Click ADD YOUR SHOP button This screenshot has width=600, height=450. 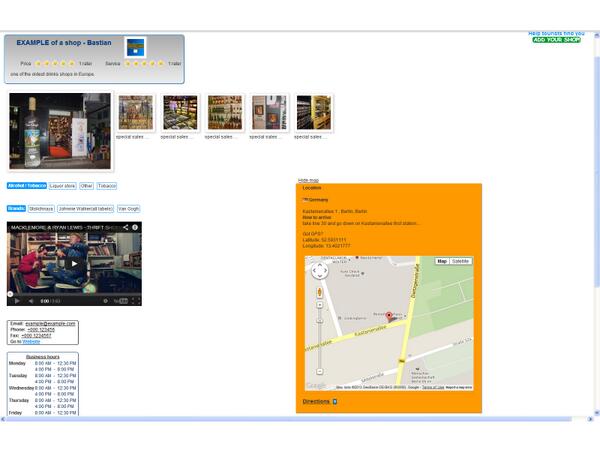[556, 40]
